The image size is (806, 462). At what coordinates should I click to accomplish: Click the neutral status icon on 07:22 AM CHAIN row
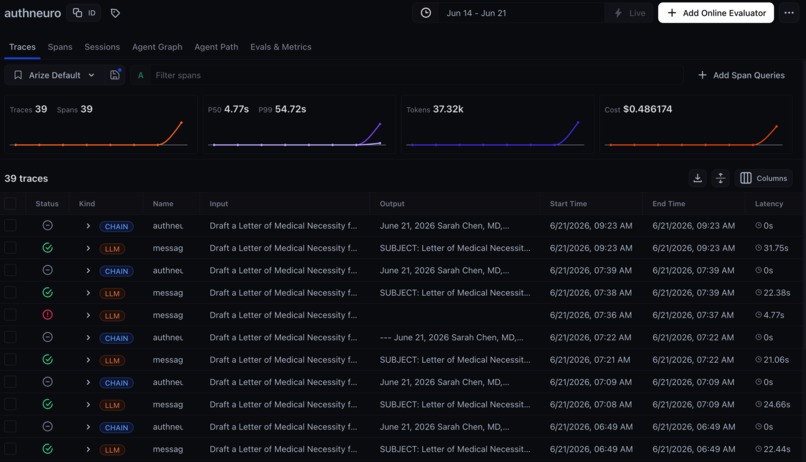click(x=47, y=337)
